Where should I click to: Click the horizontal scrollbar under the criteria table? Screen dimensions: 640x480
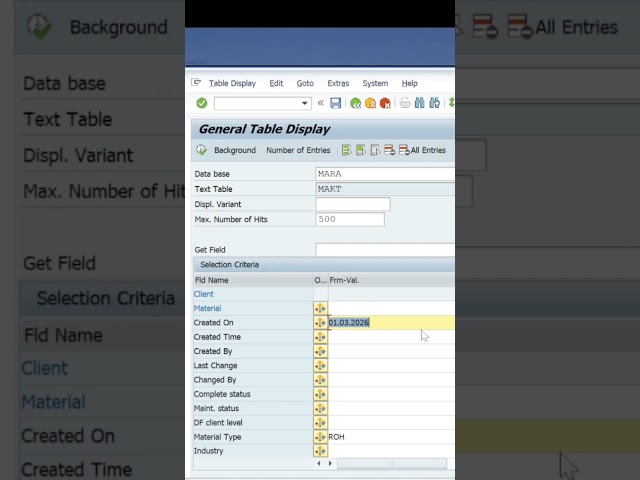(x=392, y=463)
